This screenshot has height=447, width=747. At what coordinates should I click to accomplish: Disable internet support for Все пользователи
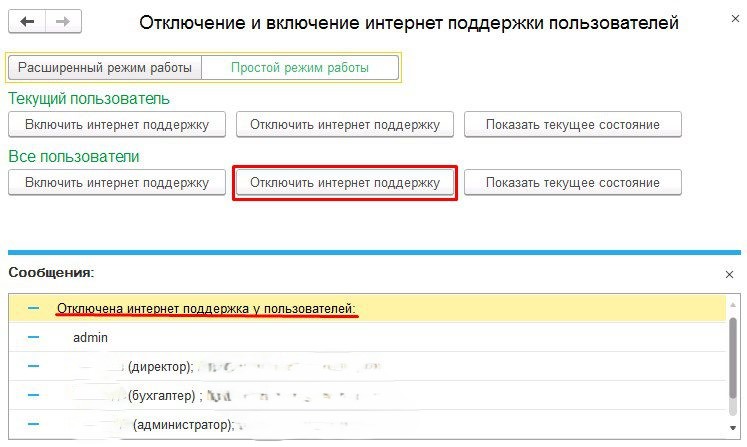pyautogui.click(x=345, y=183)
